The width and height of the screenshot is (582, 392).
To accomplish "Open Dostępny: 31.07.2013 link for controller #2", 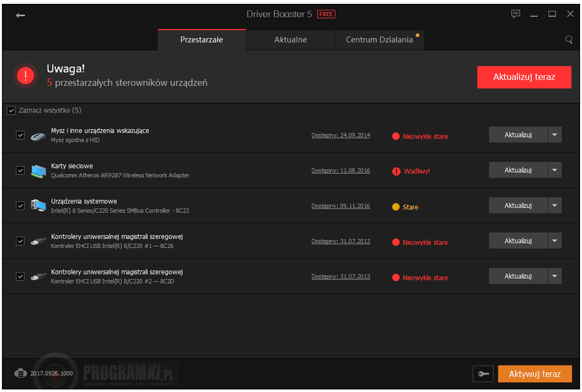I will click(x=340, y=276).
